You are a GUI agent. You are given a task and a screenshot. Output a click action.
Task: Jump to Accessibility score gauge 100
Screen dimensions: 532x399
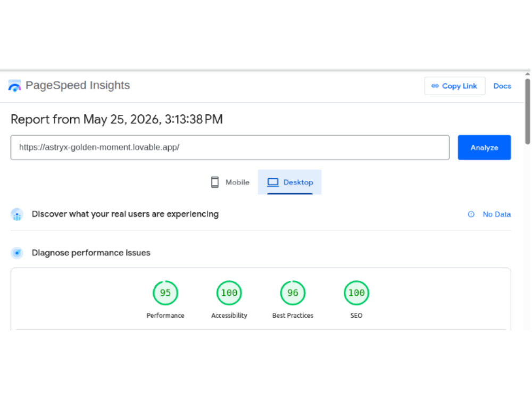click(229, 293)
